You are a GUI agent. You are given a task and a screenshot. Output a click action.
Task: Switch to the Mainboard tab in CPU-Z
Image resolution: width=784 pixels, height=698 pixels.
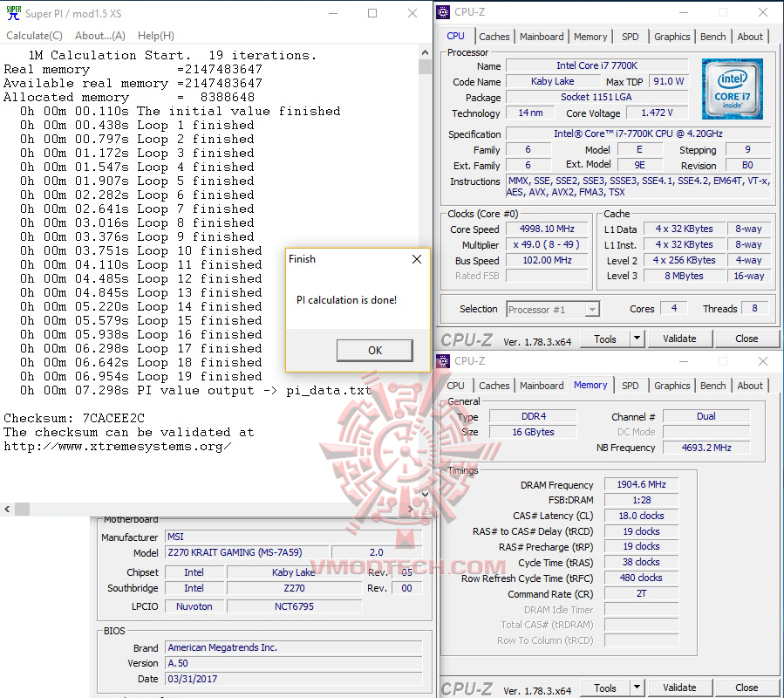pos(542,36)
